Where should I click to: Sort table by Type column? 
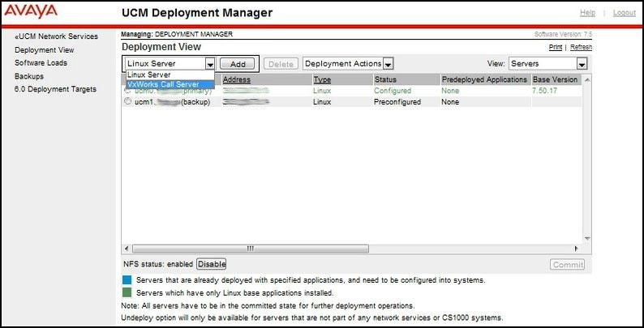[322, 80]
